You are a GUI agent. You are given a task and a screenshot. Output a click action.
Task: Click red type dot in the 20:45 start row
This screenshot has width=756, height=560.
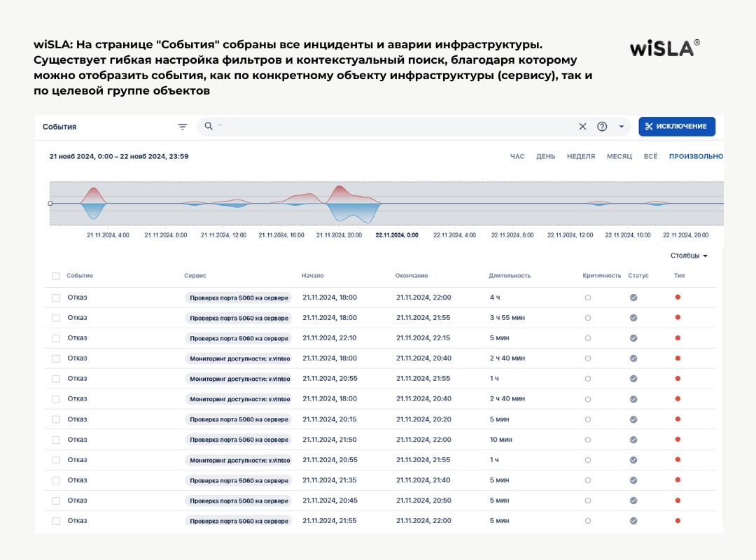click(x=678, y=500)
